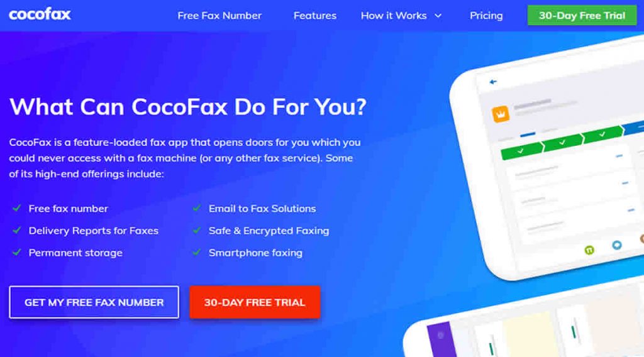Start the red 30-Day Free Trial button
Screen dimensions: 644x357
(x=255, y=302)
